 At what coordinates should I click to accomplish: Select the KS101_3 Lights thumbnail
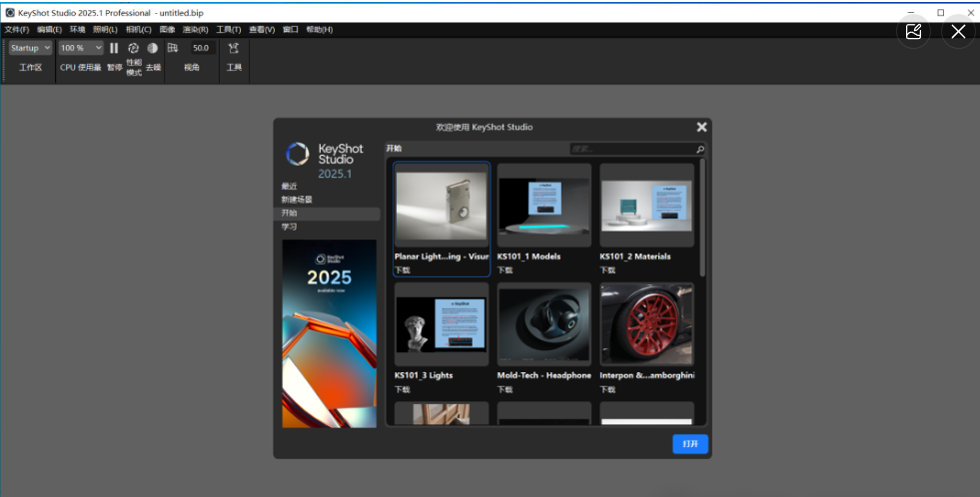pyautogui.click(x=442, y=324)
